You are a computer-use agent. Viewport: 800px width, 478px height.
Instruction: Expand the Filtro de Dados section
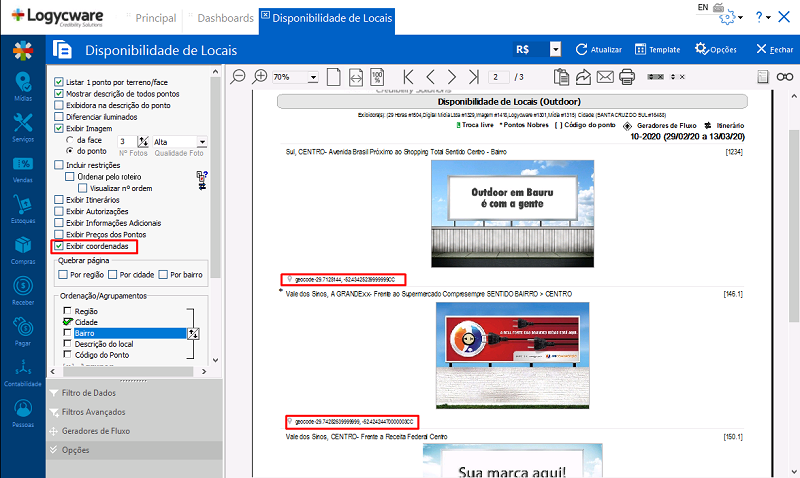(x=88, y=393)
